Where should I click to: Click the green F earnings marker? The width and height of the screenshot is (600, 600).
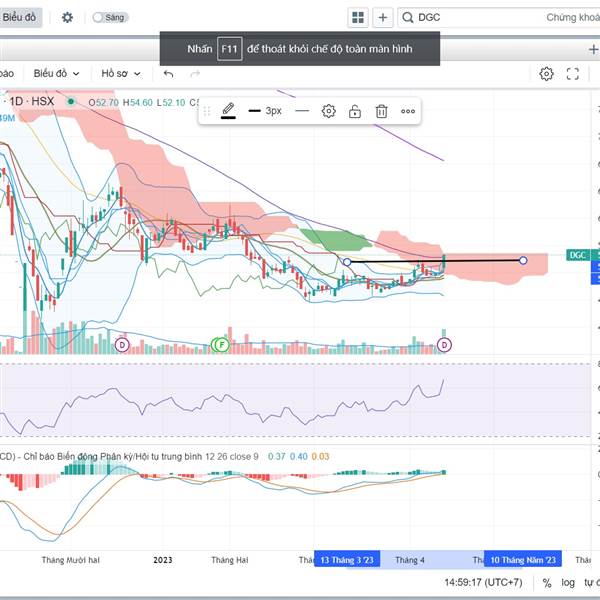(222, 345)
